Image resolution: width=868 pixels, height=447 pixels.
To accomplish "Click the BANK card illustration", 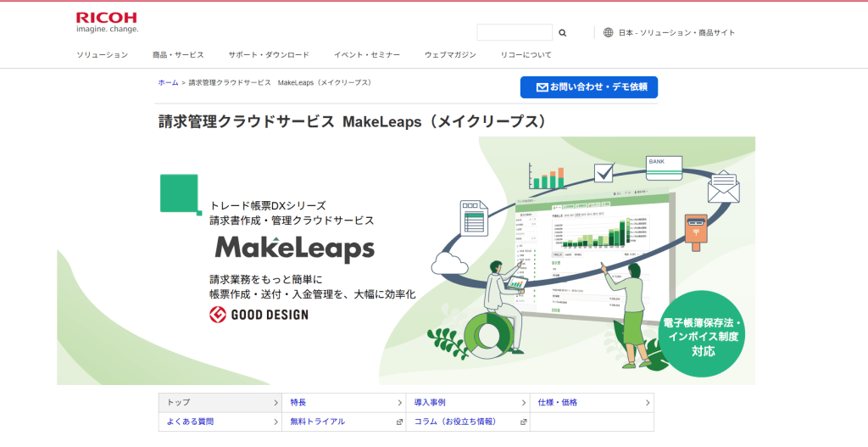I will tap(664, 167).
